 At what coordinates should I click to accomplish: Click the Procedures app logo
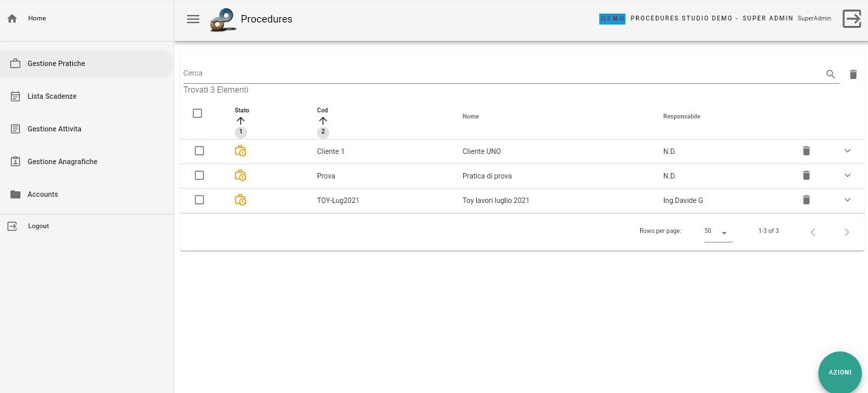223,20
